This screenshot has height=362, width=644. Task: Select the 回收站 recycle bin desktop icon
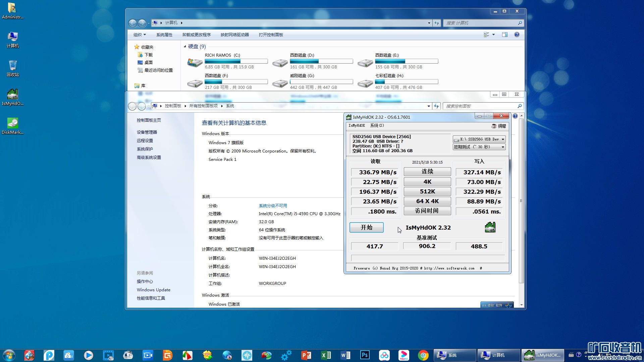(13, 68)
